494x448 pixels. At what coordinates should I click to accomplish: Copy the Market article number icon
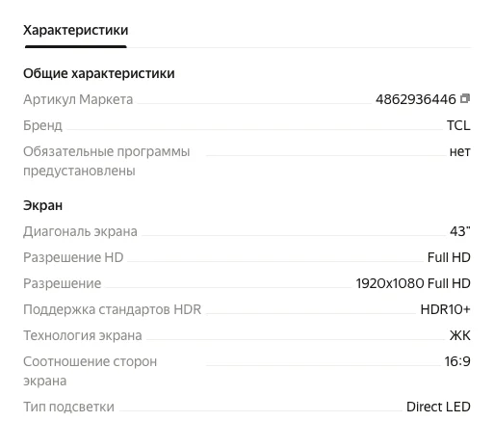[465, 98]
